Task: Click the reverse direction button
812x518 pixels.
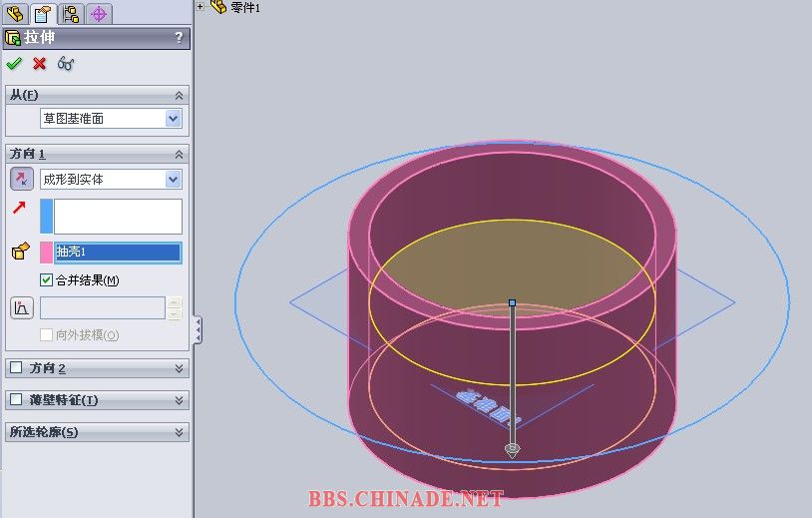Action: (x=22, y=179)
